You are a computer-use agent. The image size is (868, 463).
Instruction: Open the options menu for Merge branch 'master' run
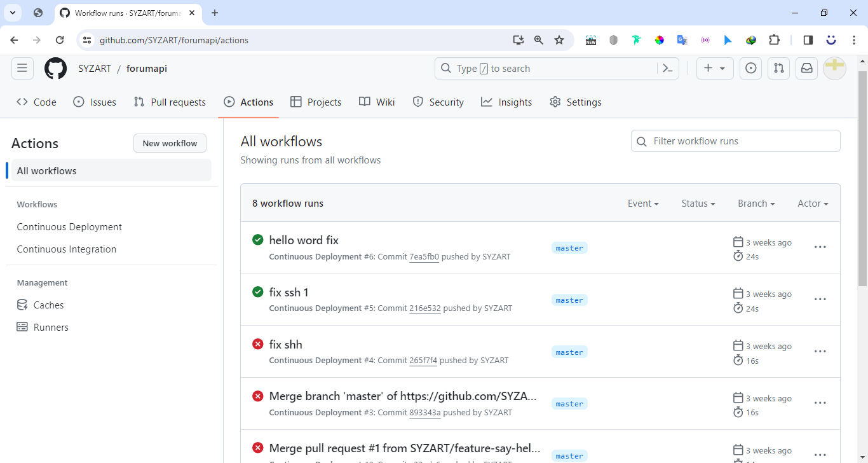pos(820,403)
